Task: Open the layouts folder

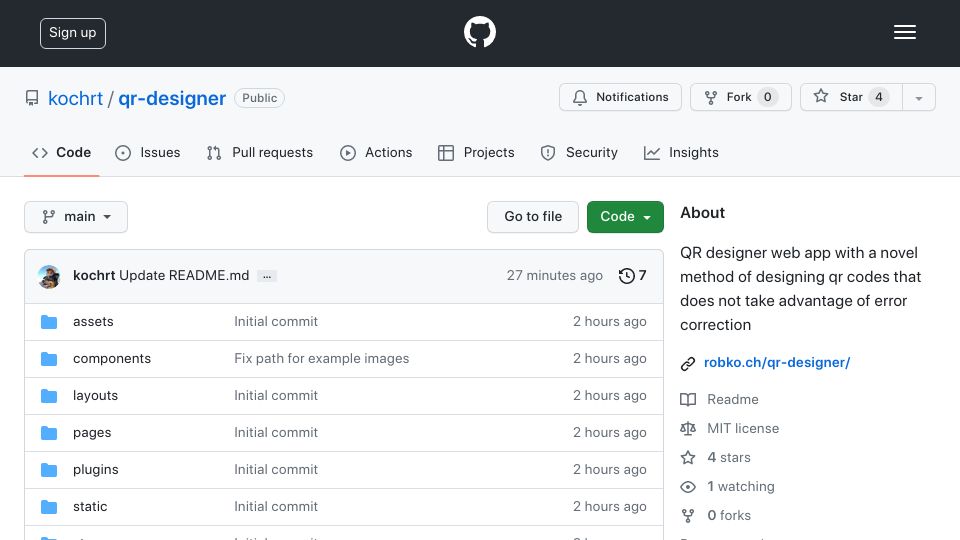Action: coord(96,396)
